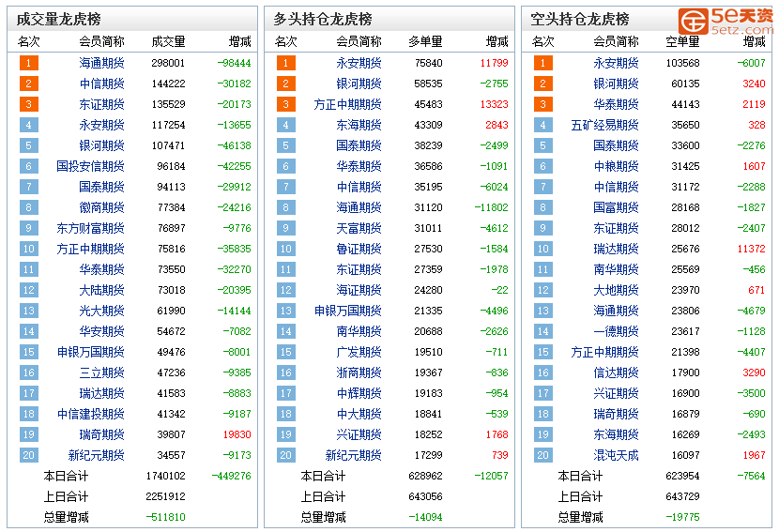Open 中信建投期货 in the volume ranking
The width and height of the screenshot is (779, 532).
[x=90, y=414]
